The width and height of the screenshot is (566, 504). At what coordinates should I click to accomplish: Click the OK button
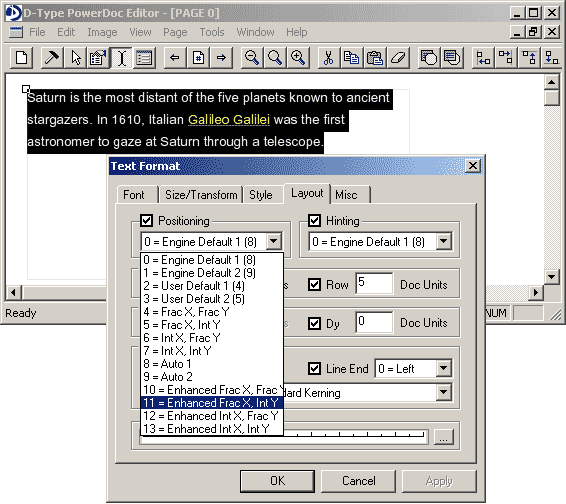tap(277, 481)
